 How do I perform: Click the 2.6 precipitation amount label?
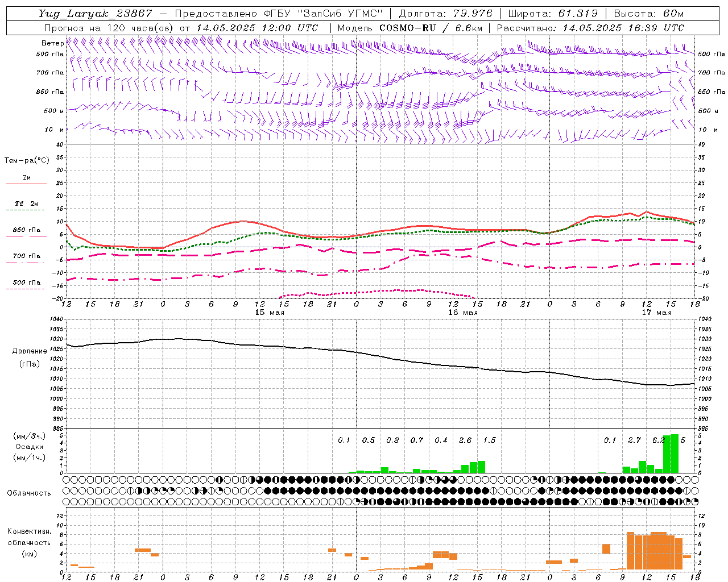pyautogui.click(x=465, y=440)
